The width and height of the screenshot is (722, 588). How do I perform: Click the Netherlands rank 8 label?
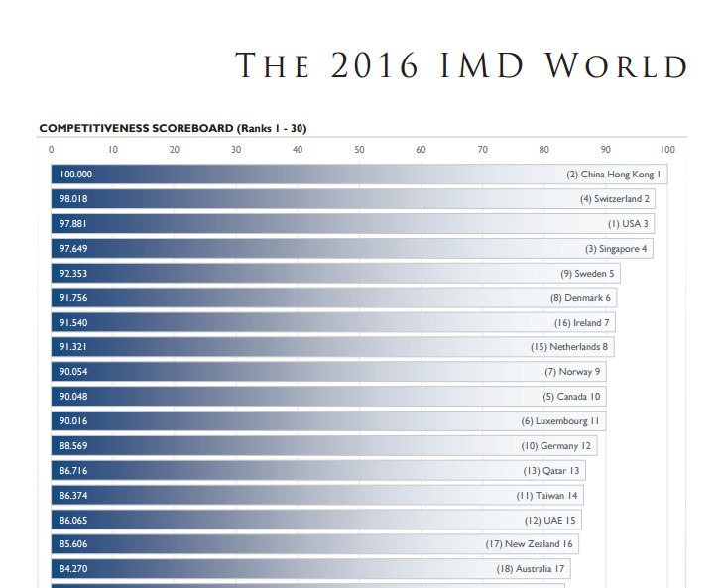coord(569,347)
